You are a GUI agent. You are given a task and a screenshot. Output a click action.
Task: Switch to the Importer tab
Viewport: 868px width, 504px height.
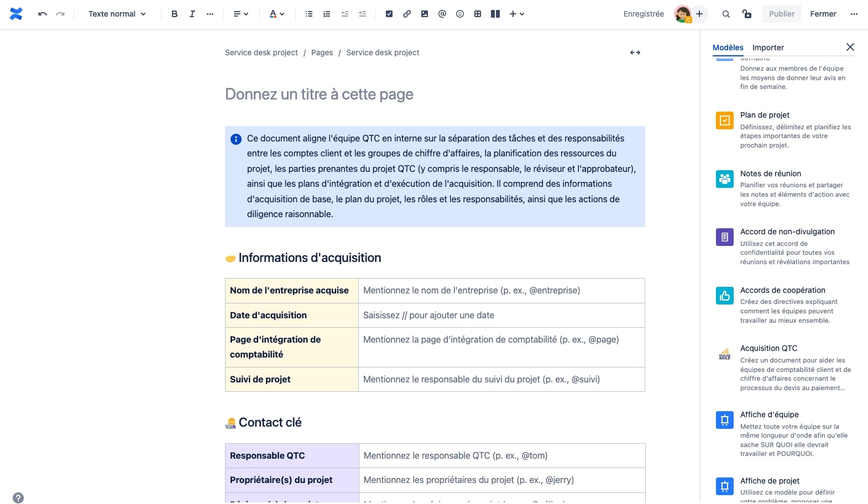[768, 48]
